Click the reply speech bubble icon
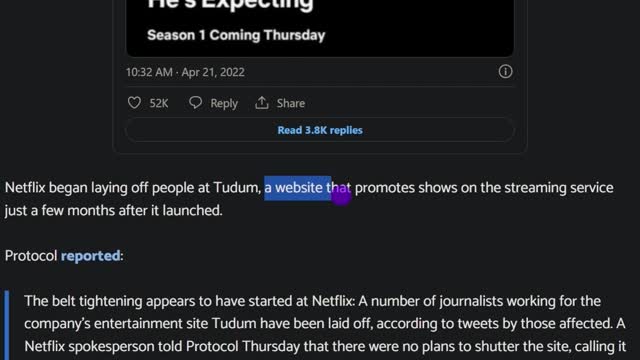Screen dimensions: 640x360 click(196, 102)
